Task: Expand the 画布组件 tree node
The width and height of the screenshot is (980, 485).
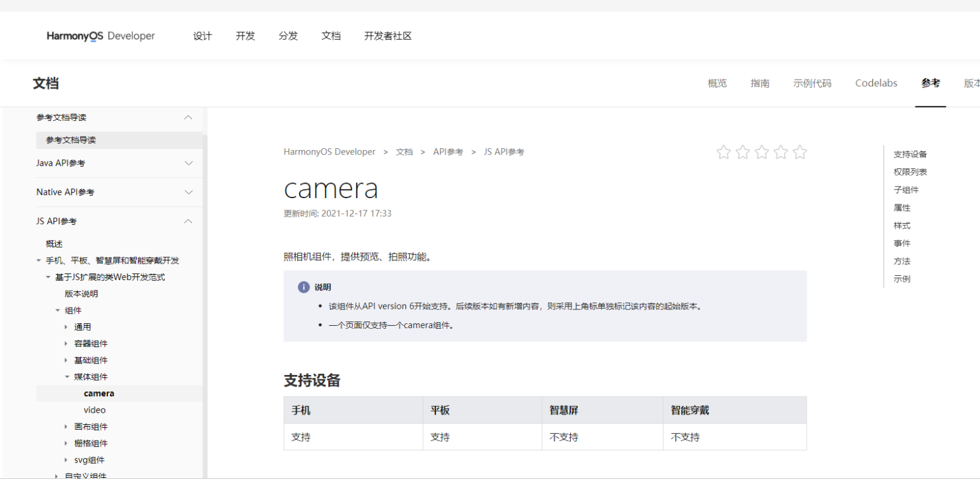Action: point(66,427)
